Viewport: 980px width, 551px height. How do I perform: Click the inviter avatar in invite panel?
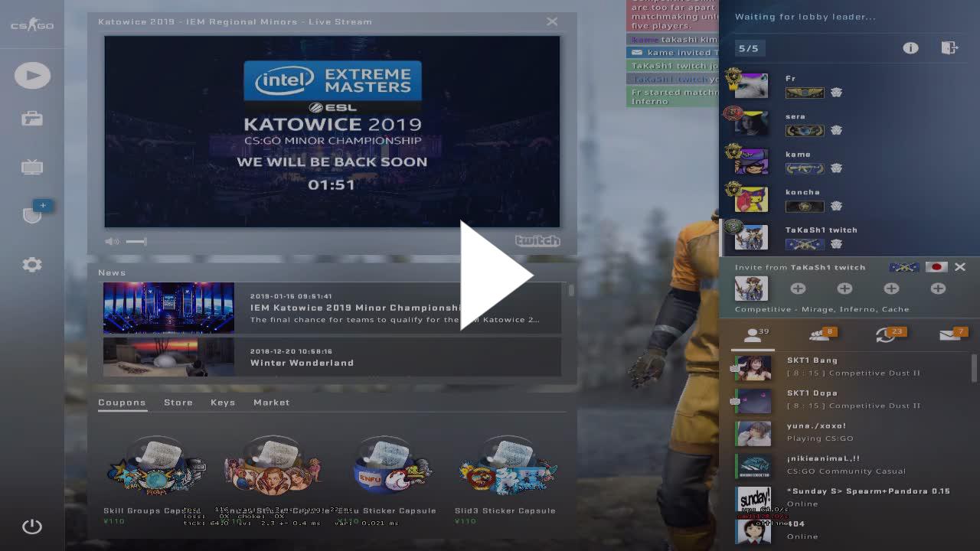pyautogui.click(x=751, y=289)
